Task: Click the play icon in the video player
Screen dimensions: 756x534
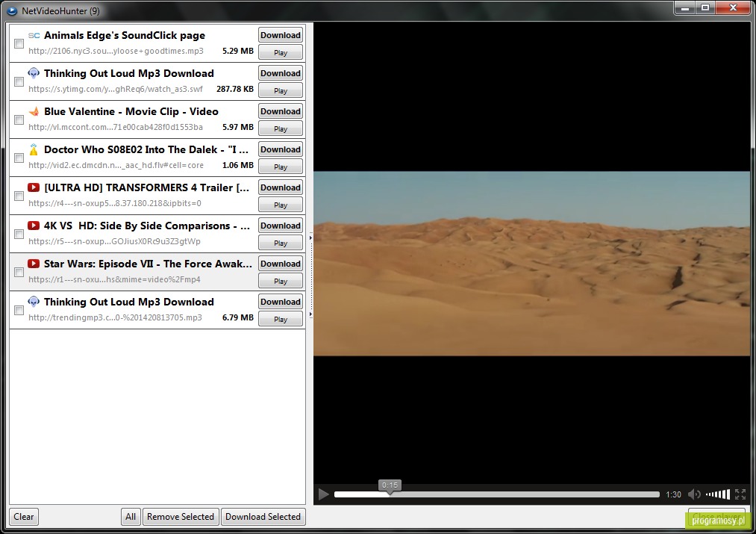Action: click(x=323, y=494)
